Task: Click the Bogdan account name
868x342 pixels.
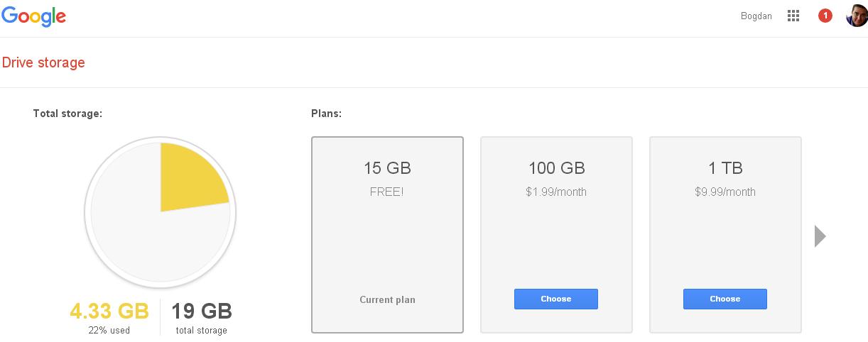Action: 756,16
